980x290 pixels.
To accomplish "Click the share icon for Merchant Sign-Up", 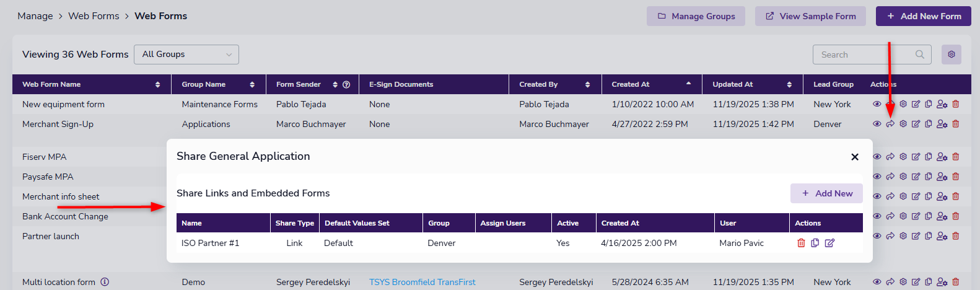I will pos(890,124).
